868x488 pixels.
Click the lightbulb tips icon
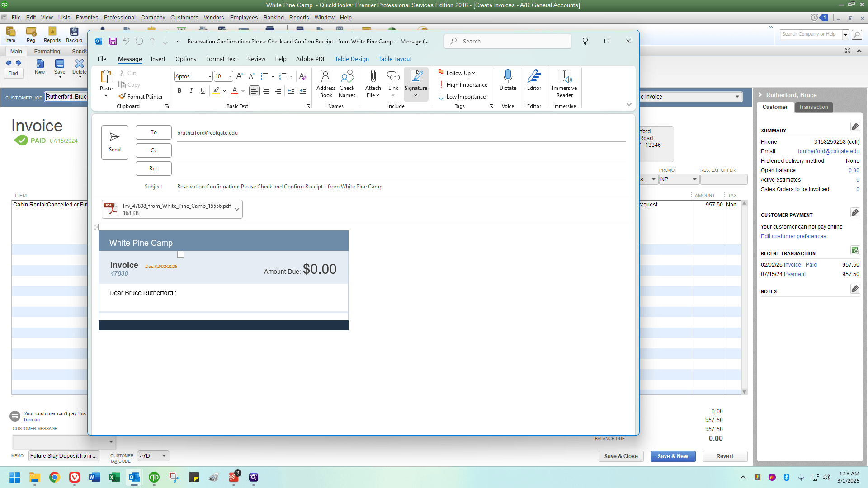[585, 41]
